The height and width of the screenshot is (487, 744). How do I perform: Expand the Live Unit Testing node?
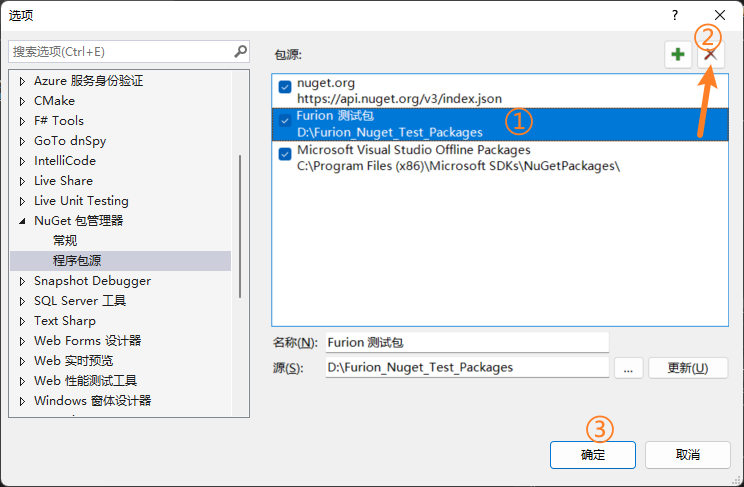click(x=23, y=201)
